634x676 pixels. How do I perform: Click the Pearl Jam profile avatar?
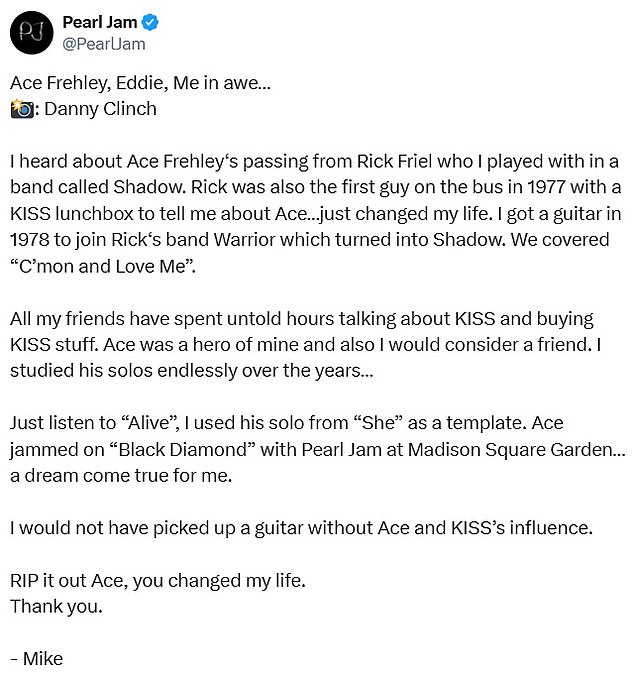pos(32,33)
